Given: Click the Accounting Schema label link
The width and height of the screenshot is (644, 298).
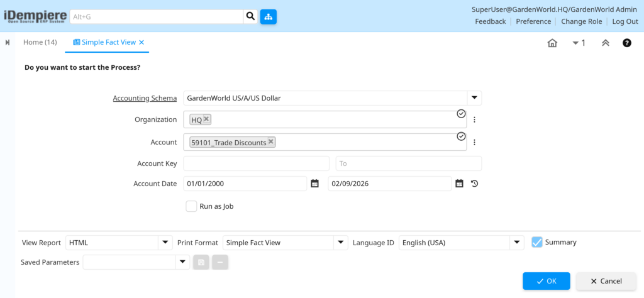Looking at the screenshot, I should point(145,98).
